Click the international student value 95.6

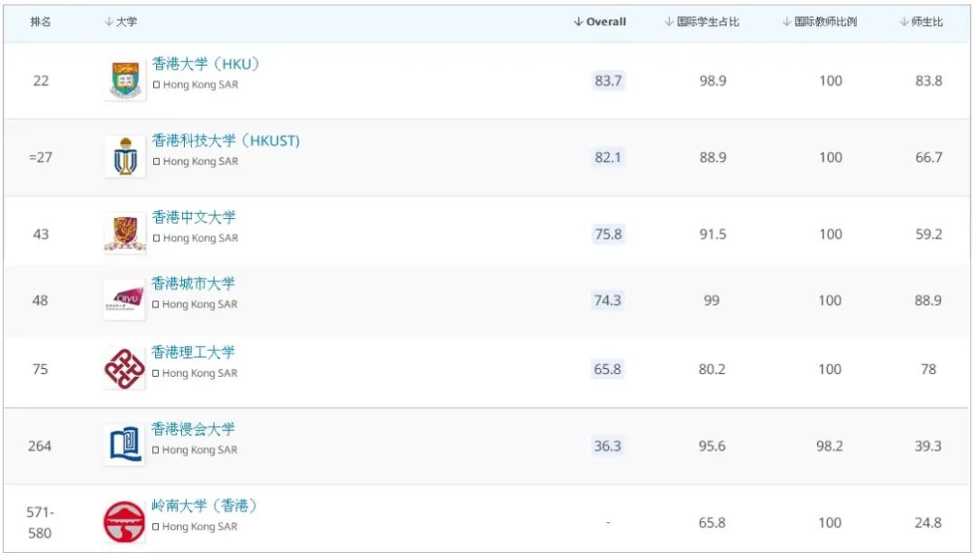(x=712, y=445)
